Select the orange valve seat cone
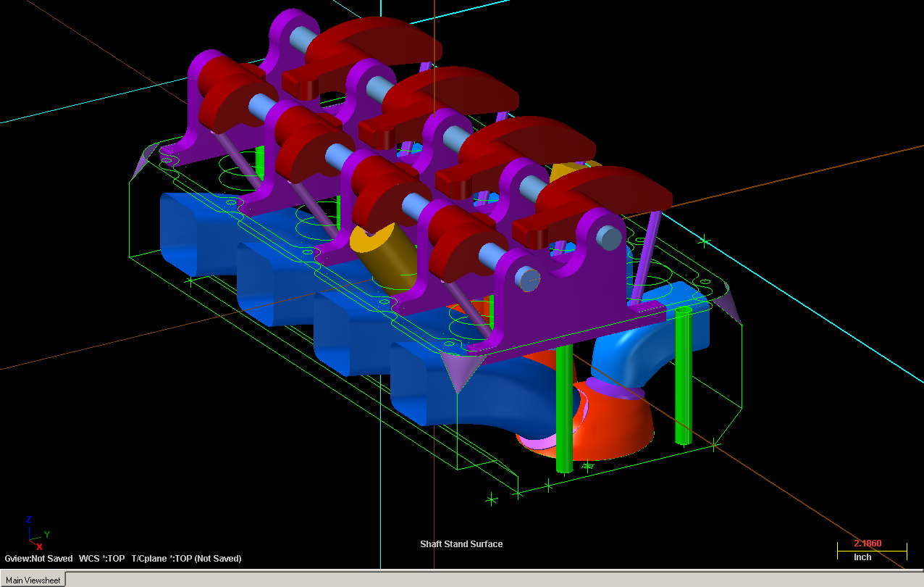The height and width of the screenshot is (587, 924). (616, 428)
